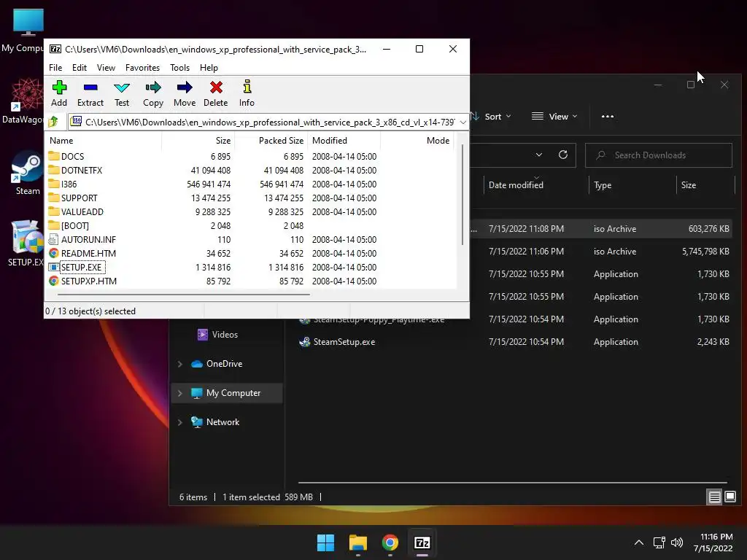This screenshot has width=747, height=560.
Task: Expand the OneDrive tree node
Action: click(180, 364)
